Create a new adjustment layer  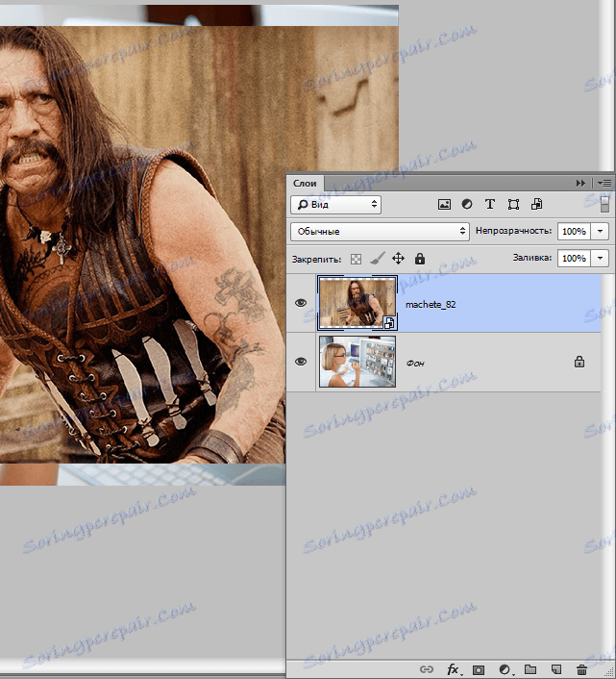(505, 669)
